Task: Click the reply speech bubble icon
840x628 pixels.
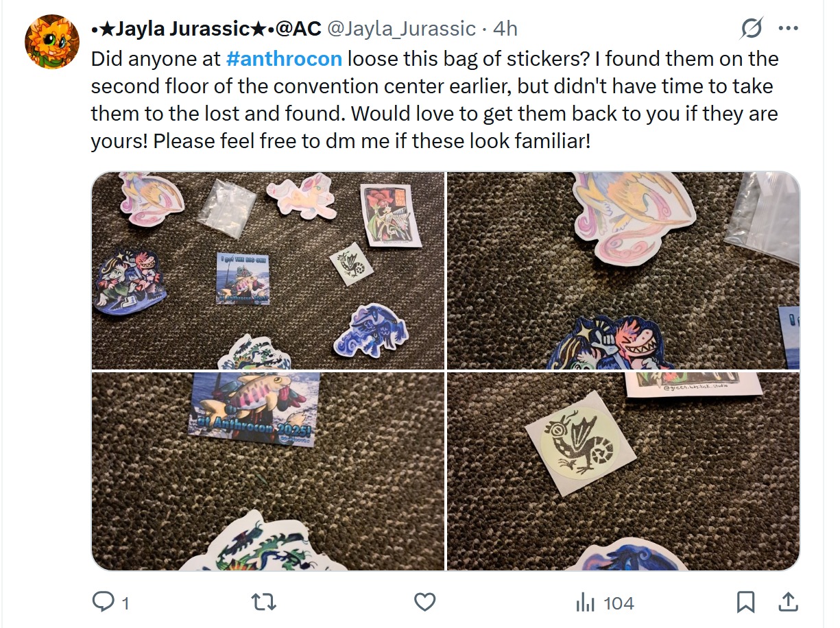Action: click(103, 603)
